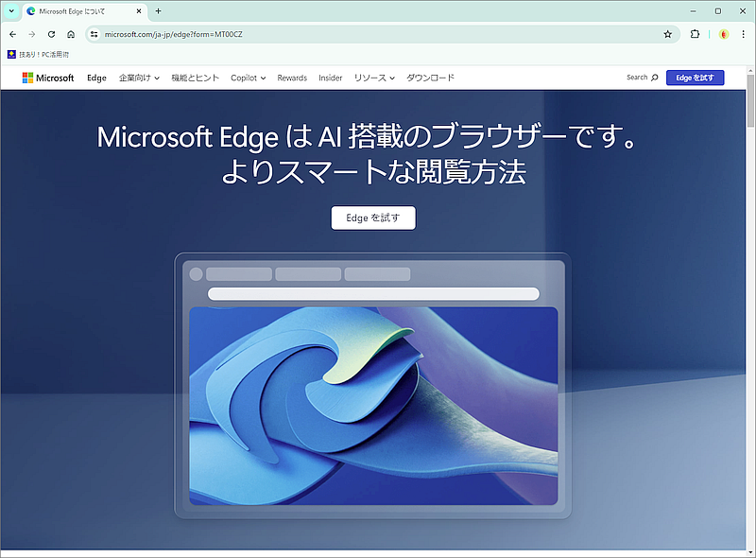This screenshot has width=756, height=558.
Task: Click the Edge wave artwork image
Action: tap(373, 406)
